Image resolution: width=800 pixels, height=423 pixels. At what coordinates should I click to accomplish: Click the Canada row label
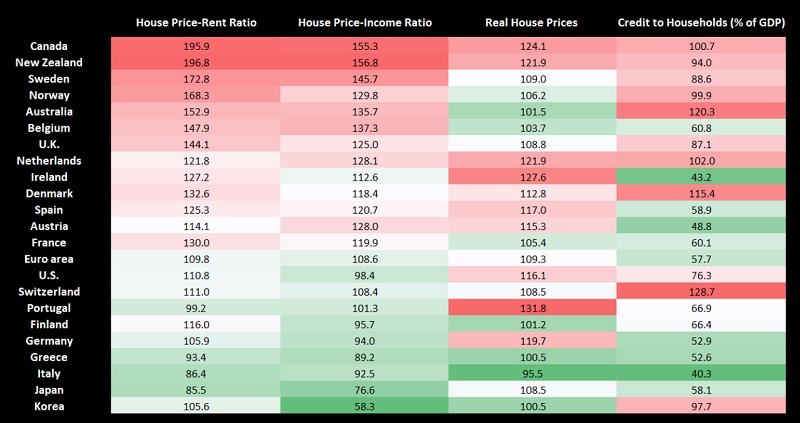[x=48, y=47]
